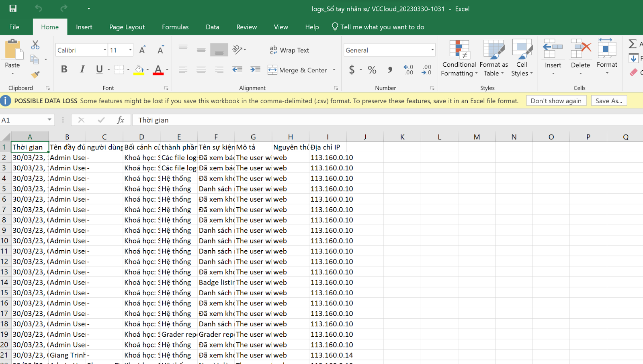Click the Save icon in title bar
Viewport: 643px width, 364px height.
pyautogui.click(x=13, y=8)
